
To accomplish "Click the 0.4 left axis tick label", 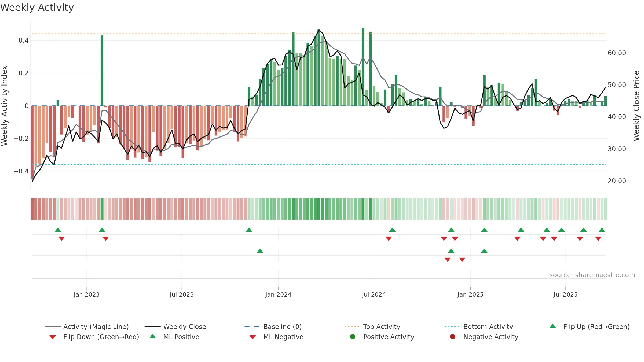I will tap(24, 40).
